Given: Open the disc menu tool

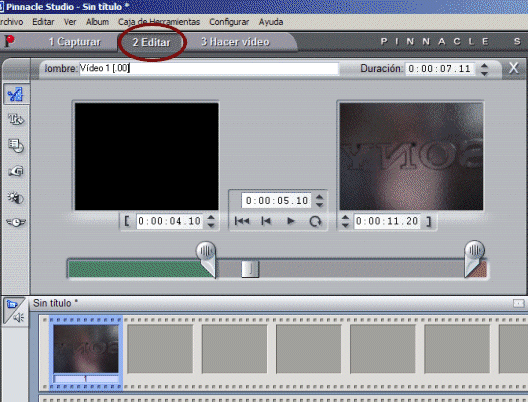Looking at the screenshot, I should click(x=15, y=146).
